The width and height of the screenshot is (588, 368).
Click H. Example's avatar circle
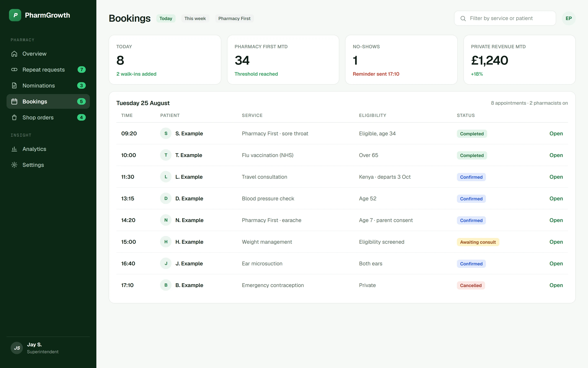[166, 242]
